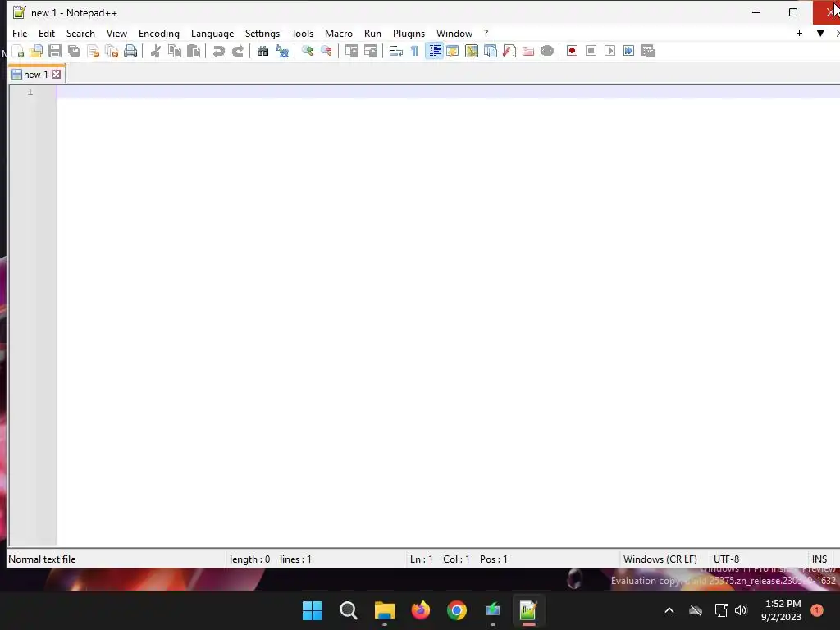Open Find dialog with binoculars icon
Image resolution: width=840 pixels, height=630 pixels.
(x=262, y=51)
